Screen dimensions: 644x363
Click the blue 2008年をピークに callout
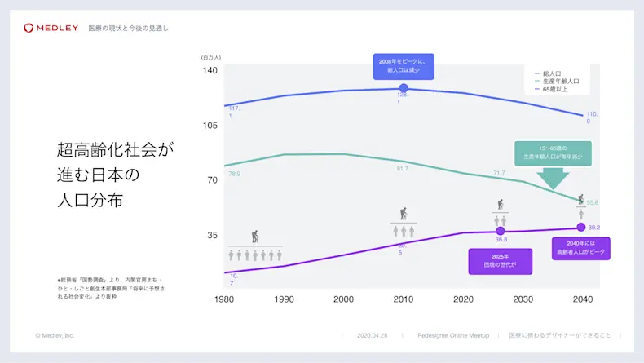(404, 66)
